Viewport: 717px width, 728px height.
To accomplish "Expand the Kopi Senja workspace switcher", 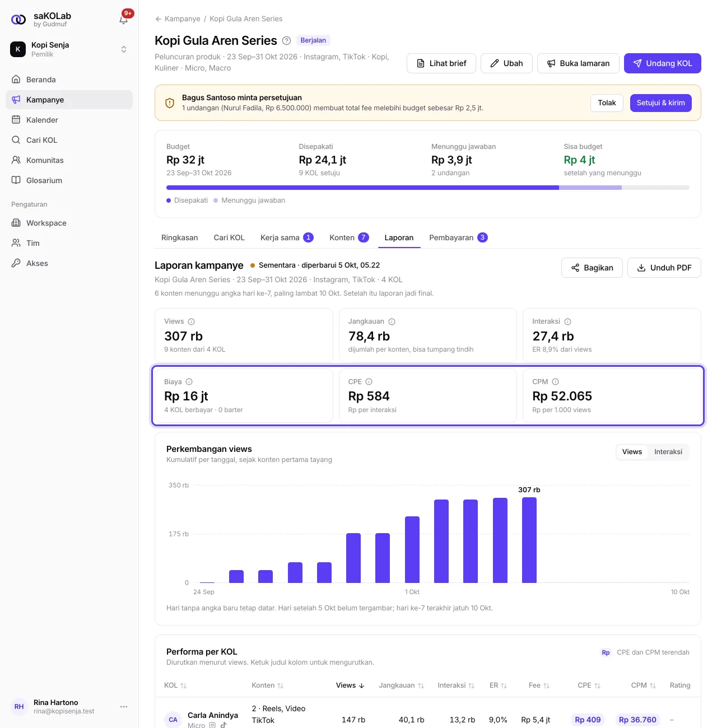I will pyautogui.click(x=69, y=49).
